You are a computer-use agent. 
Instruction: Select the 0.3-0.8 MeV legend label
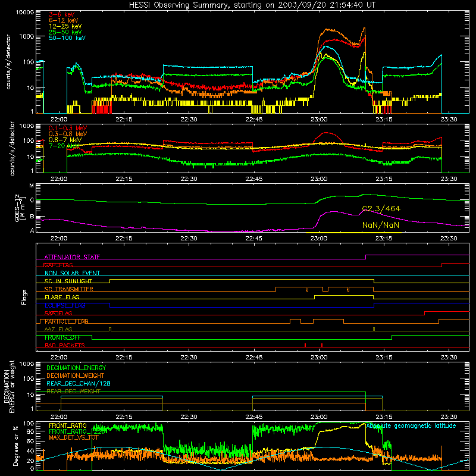click(68, 134)
